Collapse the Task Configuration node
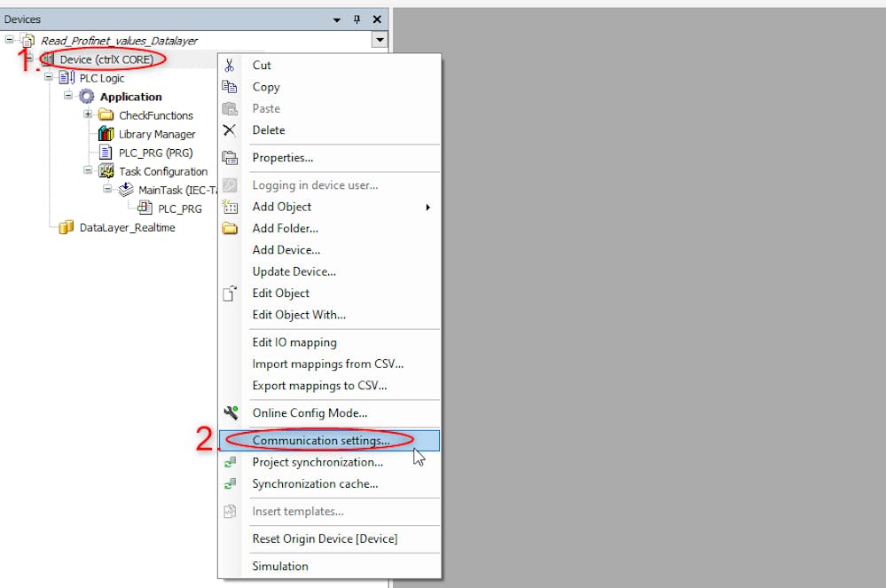The width and height of the screenshot is (886, 588). click(x=88, y=169)
